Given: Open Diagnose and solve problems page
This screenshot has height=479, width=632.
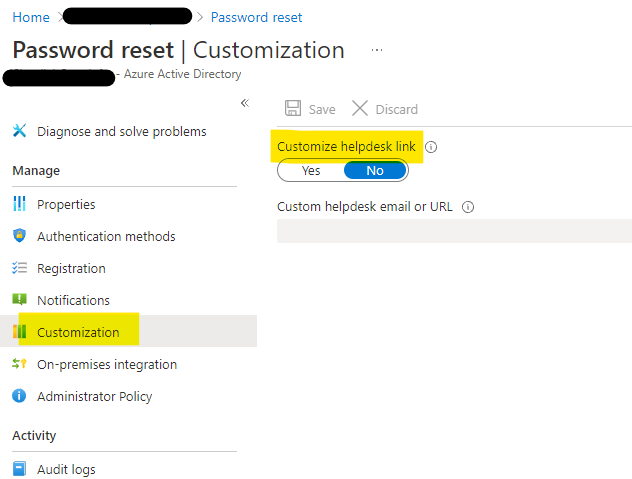Looking at the screenshot, I should [x=122, y=131].
